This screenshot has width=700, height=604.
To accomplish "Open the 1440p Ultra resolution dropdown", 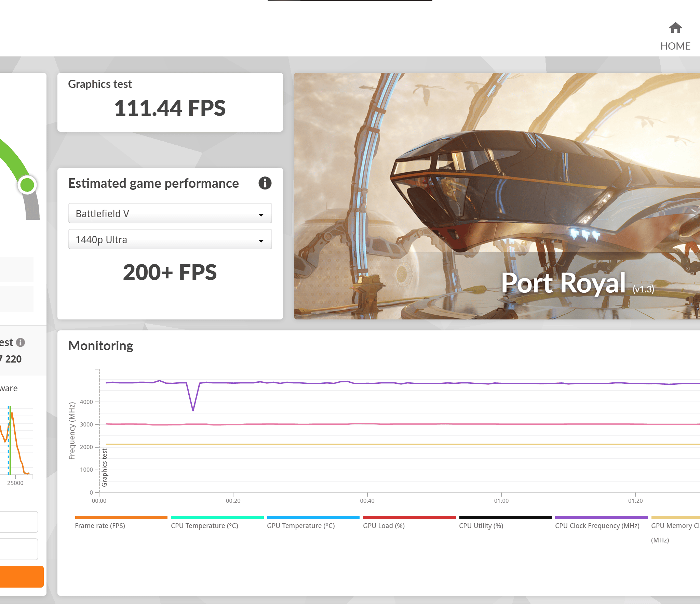I will pyautogui.click(x=170, y=239).
